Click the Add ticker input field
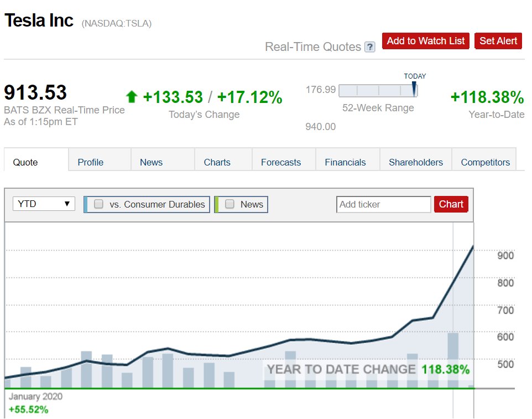 pos(383,204)
